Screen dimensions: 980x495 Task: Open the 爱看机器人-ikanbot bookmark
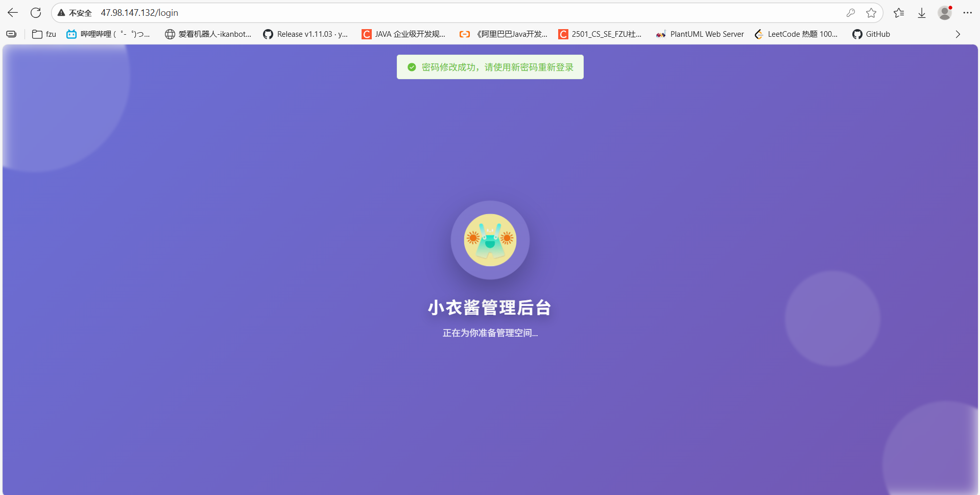[208, 34]
